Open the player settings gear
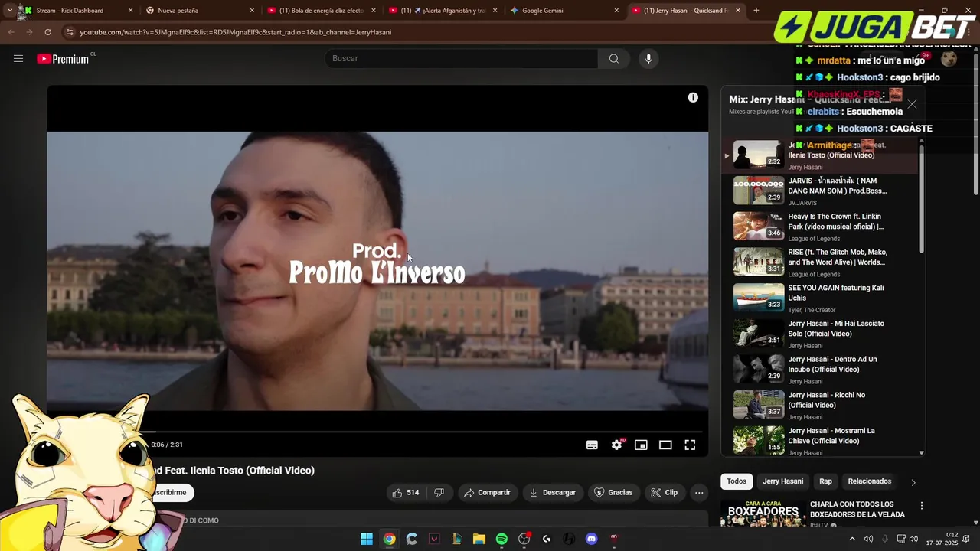This screenshot has width=980, height=551. click(x=616, y=445)
